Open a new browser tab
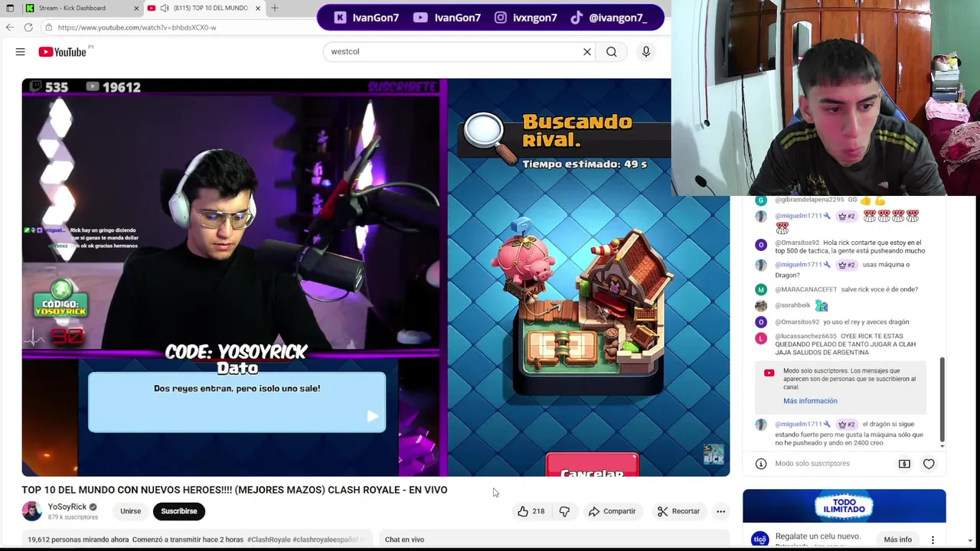This screenshot has height=551, width=980. tap(275, 8)
